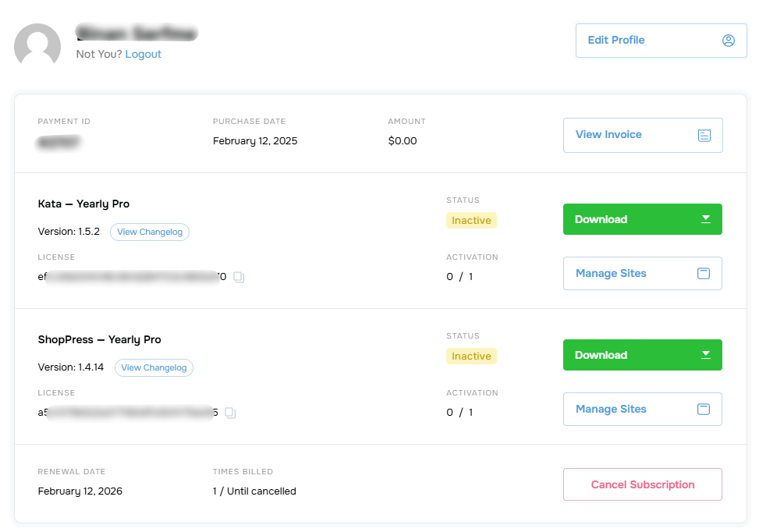This screenshot has width=759, height=532.
Task: Expand the Kata Download dropdown arrow
Action: (706, 219)
